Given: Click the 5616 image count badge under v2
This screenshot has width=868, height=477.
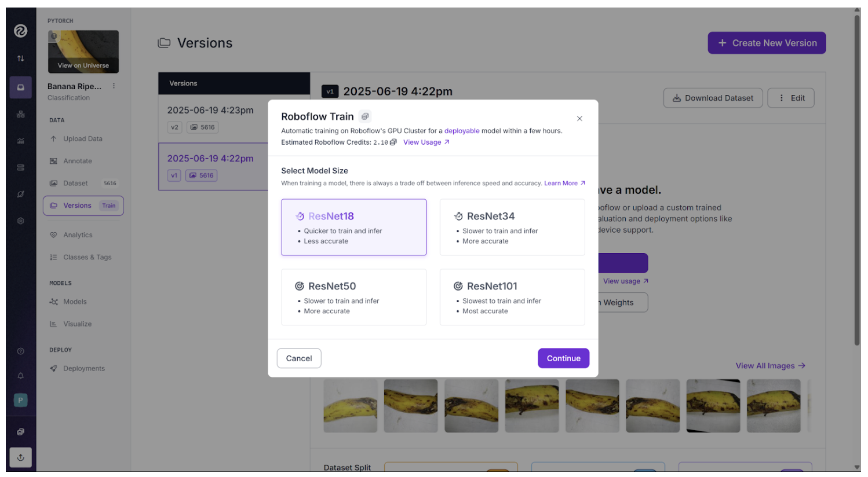Looking at the screenshot, I should click(202, 127).
